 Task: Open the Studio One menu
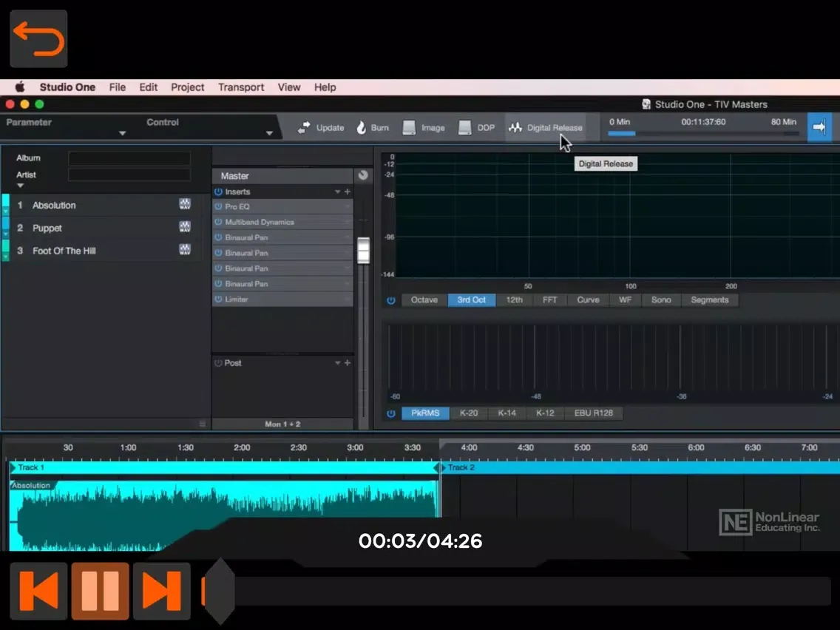pyautogui.click(x=67, y=87)
